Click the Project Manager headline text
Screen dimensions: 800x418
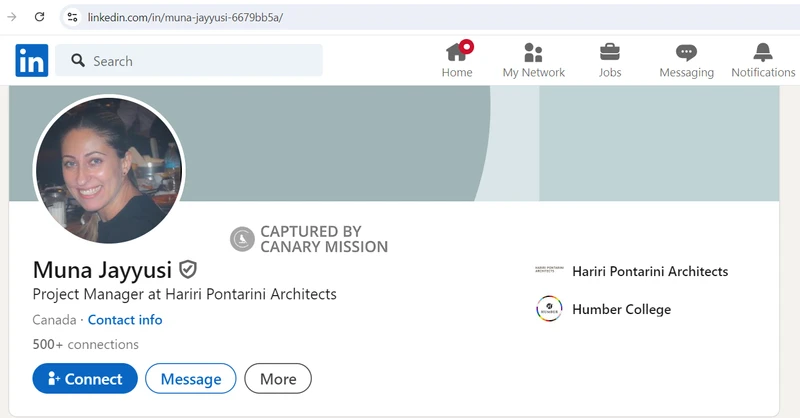184,294
